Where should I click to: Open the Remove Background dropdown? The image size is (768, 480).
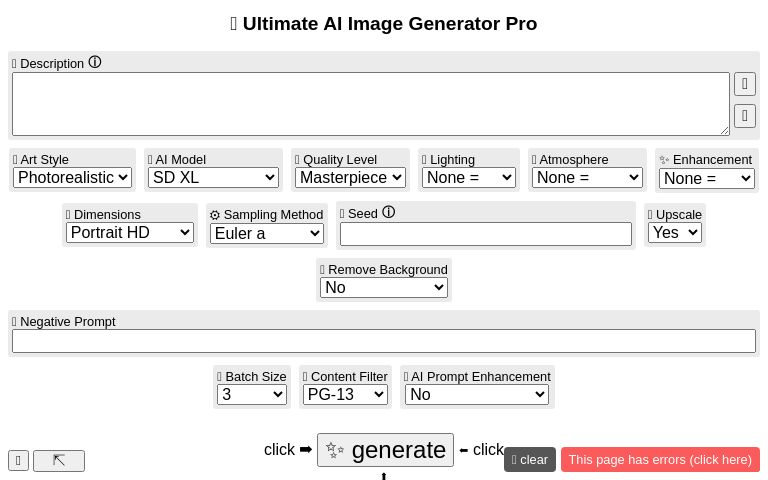[x=384, y=287]
